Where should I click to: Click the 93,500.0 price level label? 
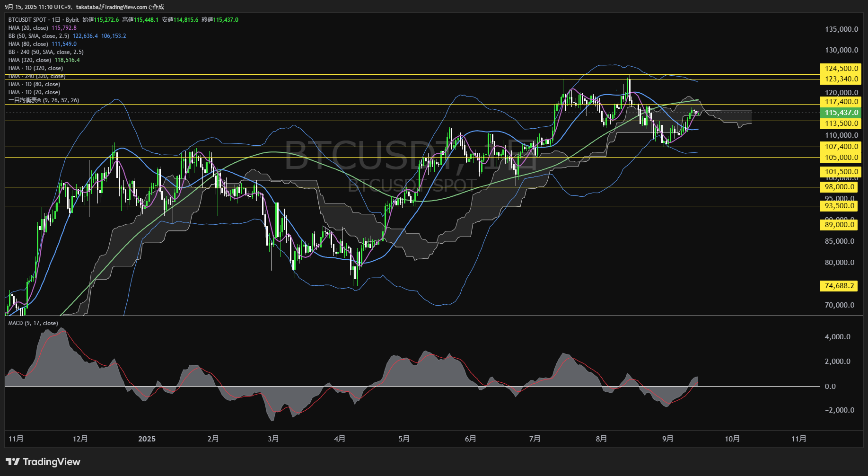(x=840, y=206)
